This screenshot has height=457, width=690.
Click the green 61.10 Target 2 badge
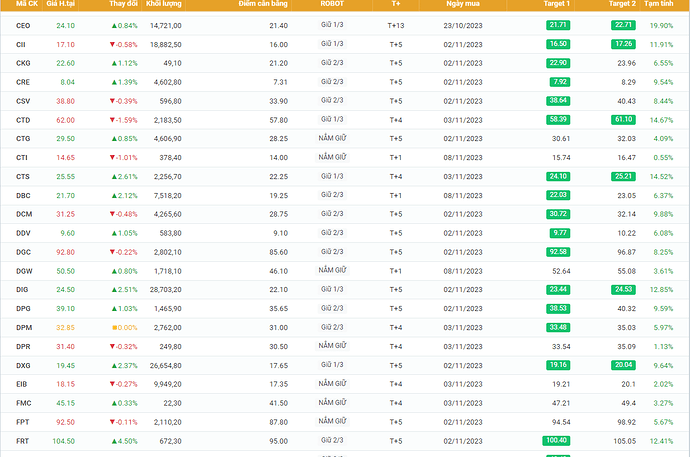[623, 120]
